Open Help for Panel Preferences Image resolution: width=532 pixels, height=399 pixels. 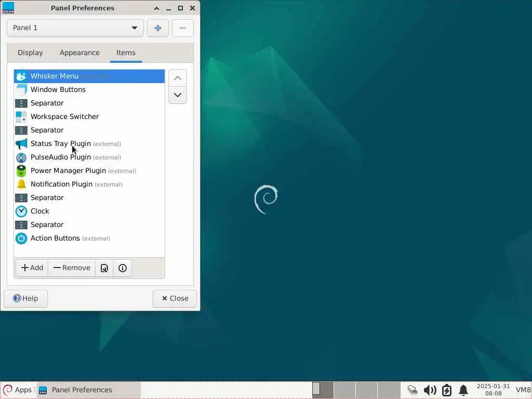[26, 299]
